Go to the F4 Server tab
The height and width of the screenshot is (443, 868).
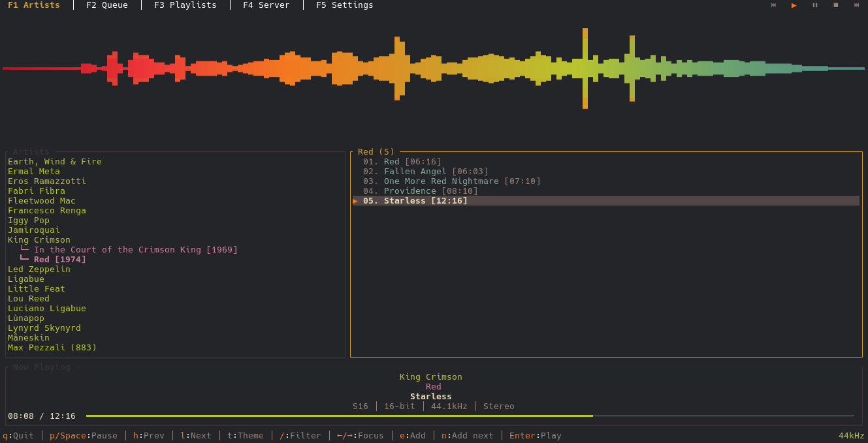pos(266,5)
